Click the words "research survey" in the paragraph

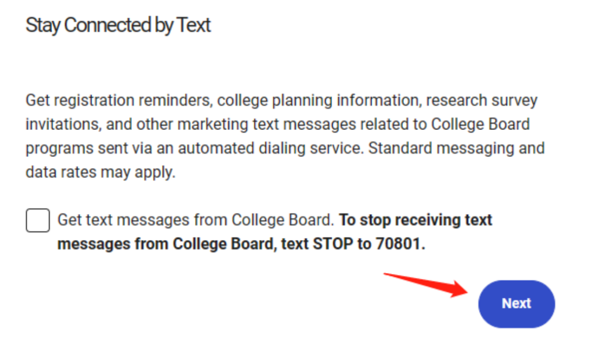tap(482, 101)
